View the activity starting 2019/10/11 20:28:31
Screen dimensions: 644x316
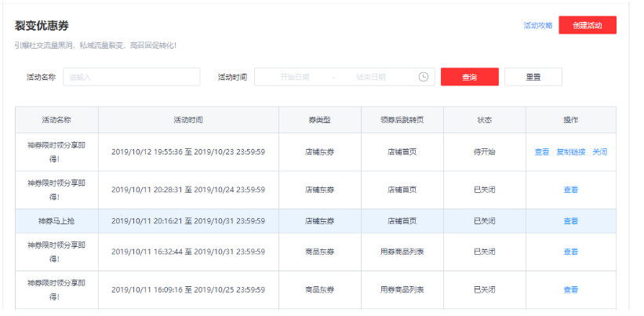point(570,190)
